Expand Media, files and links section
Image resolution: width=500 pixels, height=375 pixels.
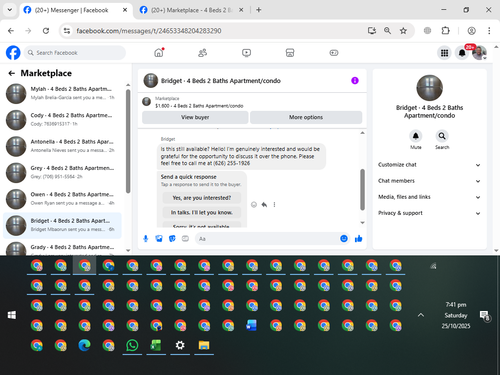pyautogui.click(x=429, y=197)
